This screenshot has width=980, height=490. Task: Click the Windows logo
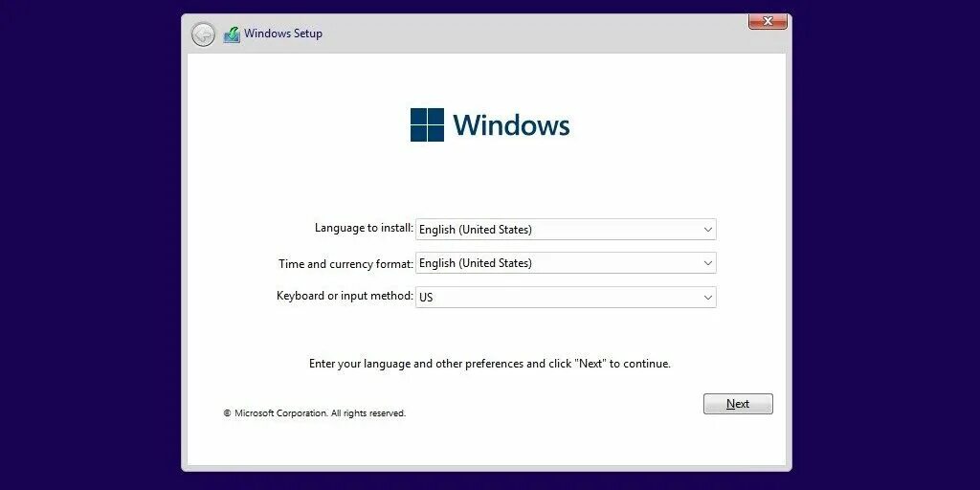pos(490,124)
